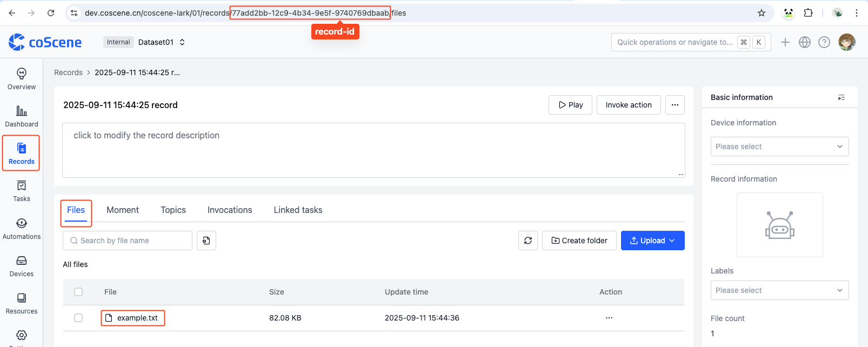Expand the Device information dropdown
The image size is (868, 347).
click(779, 146)
